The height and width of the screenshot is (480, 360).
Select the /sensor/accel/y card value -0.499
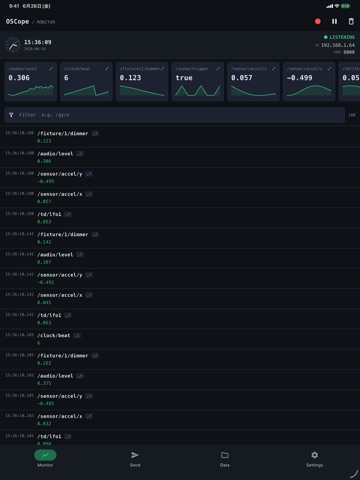[x=299, y=78]
